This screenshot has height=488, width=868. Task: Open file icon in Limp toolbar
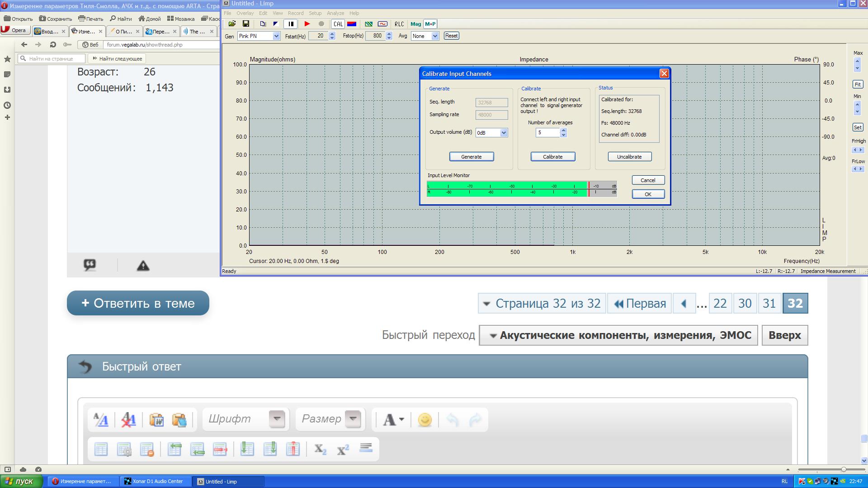pos(232,24)
